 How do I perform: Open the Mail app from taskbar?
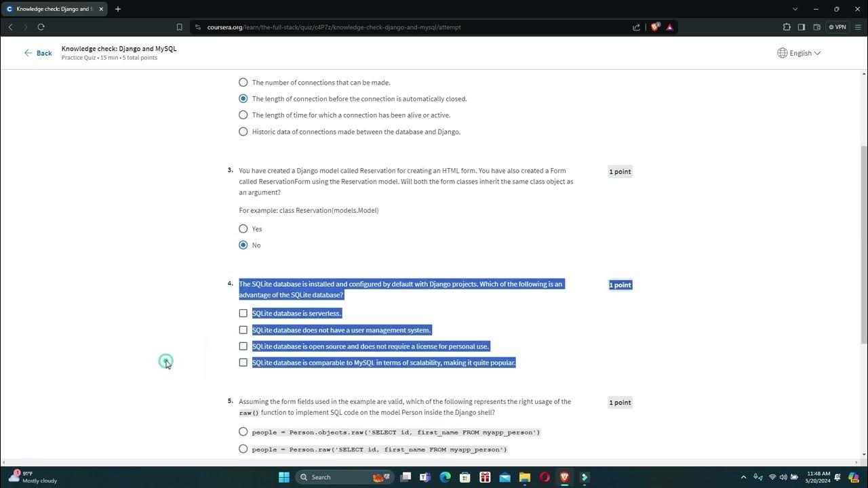tap(505, 477)
